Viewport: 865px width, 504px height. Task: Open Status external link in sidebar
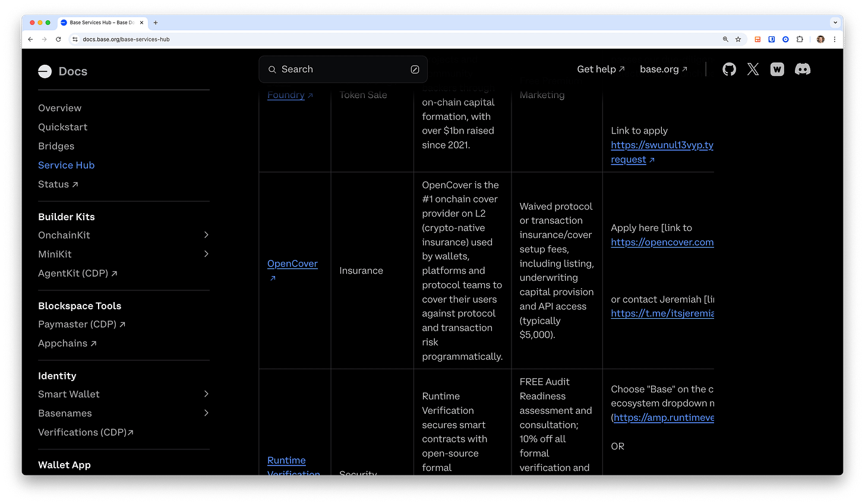point(58,184)
